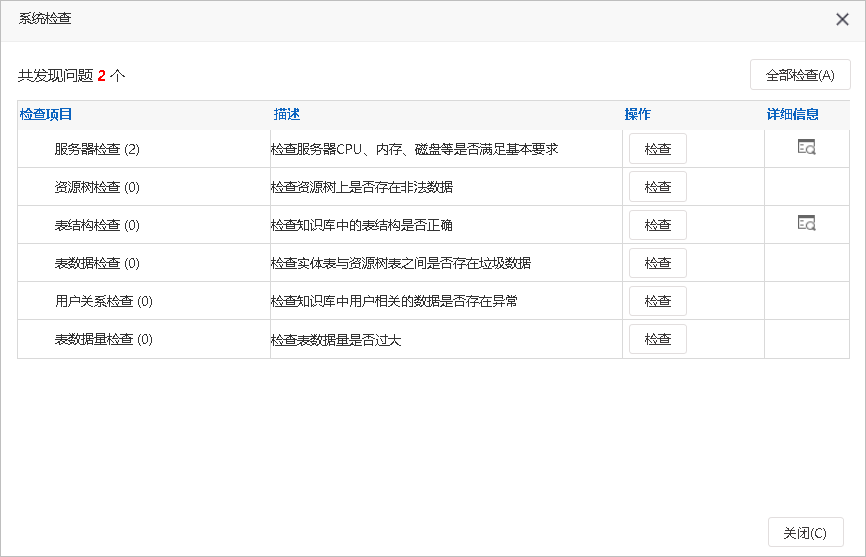Image resolution: width=866 pixels, height=557 pixels.
Task: Select the 服务器检查 (2) row item
Action: [97, 149]
